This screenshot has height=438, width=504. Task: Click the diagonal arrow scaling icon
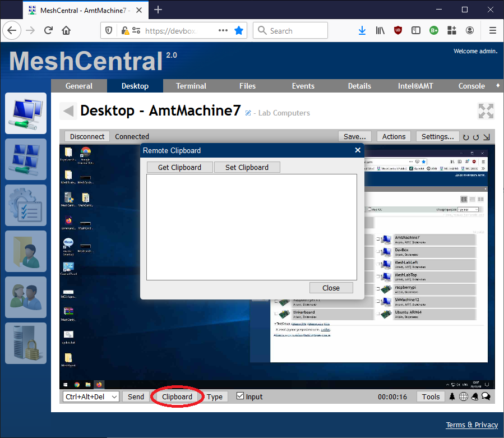[487, 137]
